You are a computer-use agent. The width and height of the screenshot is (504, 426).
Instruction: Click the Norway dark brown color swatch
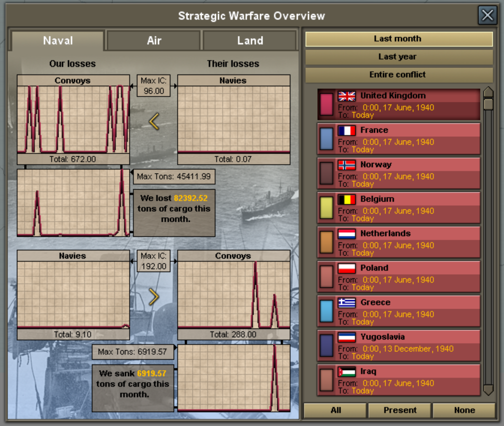tap(326, 173)
